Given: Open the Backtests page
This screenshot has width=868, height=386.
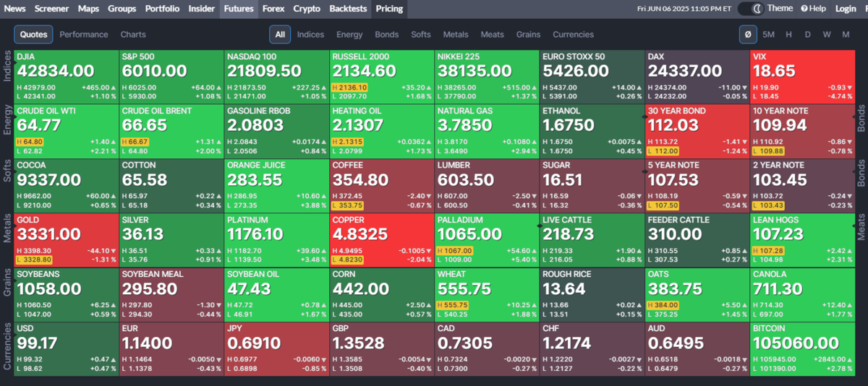Looking at the screenshot, I should tap(348, 9).
